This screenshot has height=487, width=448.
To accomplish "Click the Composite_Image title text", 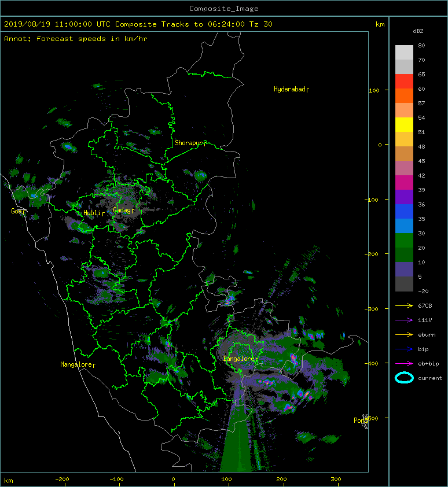I will (224, 9).
